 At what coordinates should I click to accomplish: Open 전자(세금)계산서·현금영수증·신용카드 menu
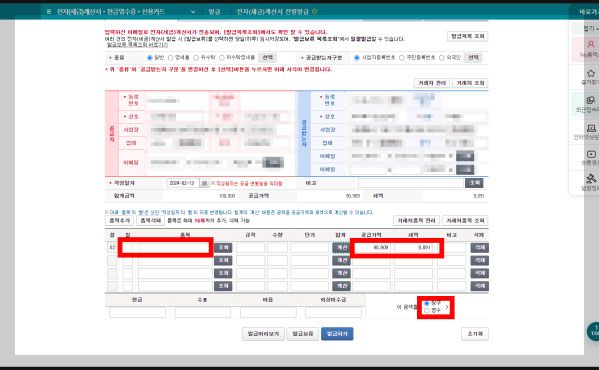(111, 12)
